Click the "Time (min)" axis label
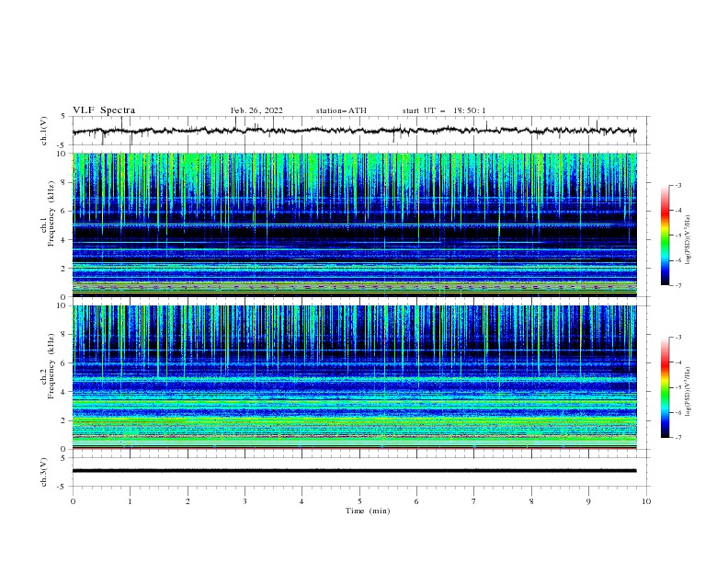 (x=368, y=511)
